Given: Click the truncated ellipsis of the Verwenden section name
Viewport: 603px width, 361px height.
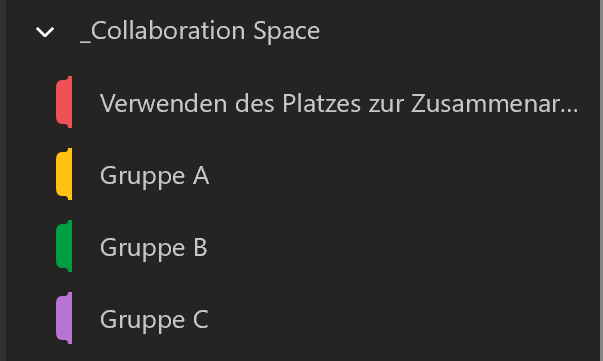Looking at the screenshot, I should [x=571, y=111].
